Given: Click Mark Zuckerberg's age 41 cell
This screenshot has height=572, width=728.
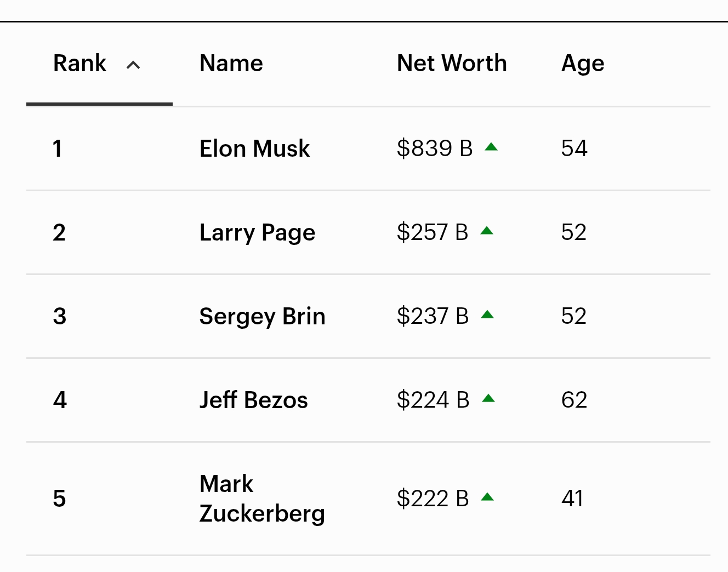Looking at the screenshot, I should (572, 499).
